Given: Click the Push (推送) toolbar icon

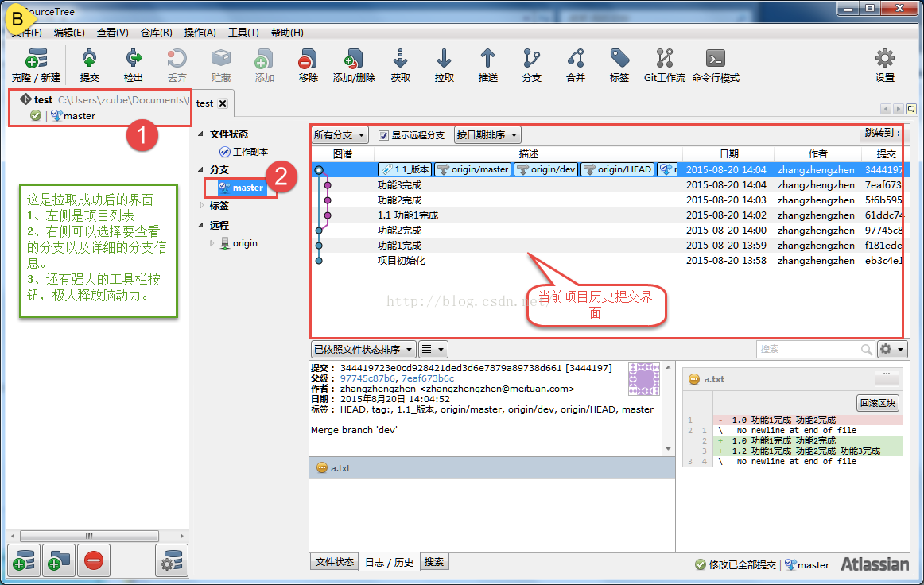Looking at the screenshot, I should click(487, 65).
